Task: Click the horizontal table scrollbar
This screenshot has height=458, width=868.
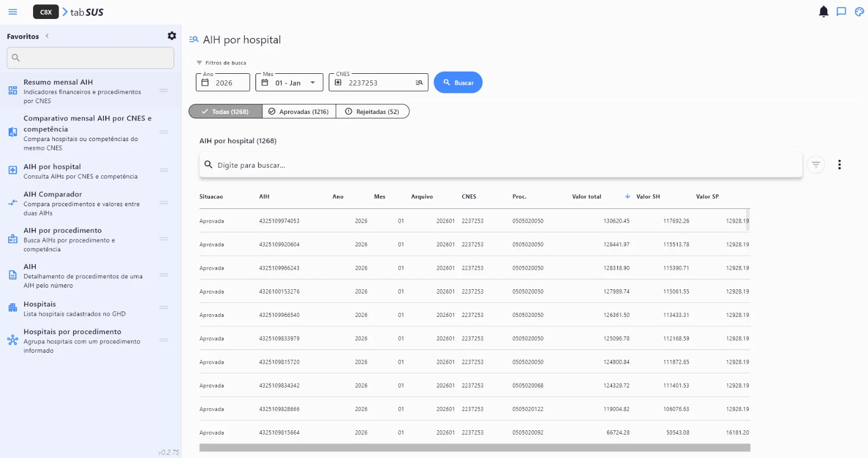Action: click(x=475, y=448)
